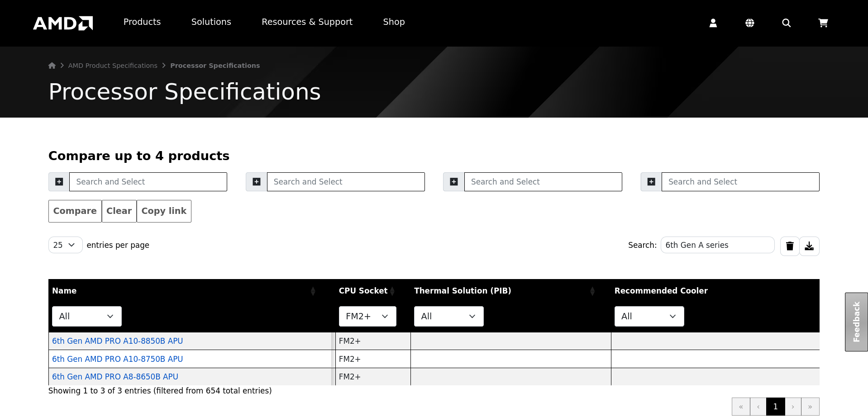The height and width of the screenshot is (417, 868).
Task: Click the AMD logo
Action: (63, 23)
